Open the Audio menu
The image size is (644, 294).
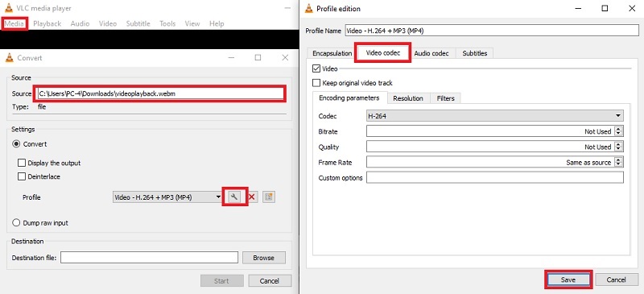click(x=80, y=23)
